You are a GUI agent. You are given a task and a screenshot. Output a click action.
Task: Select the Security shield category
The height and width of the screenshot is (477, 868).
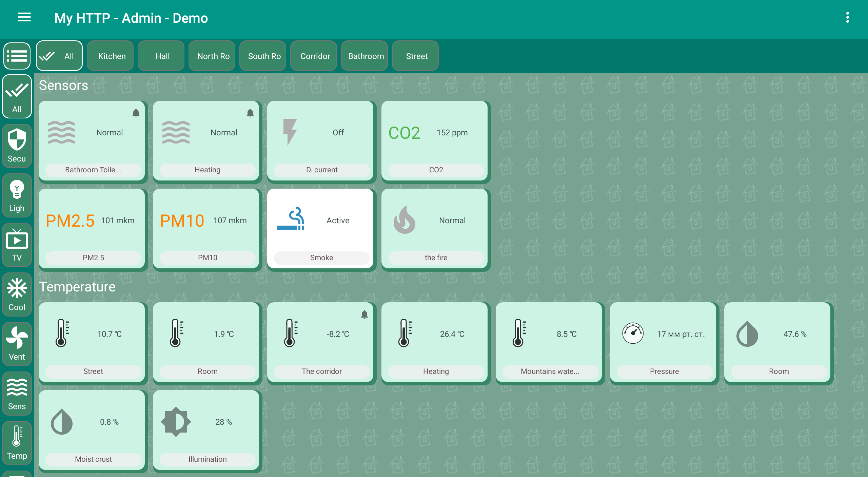point(17,146)
